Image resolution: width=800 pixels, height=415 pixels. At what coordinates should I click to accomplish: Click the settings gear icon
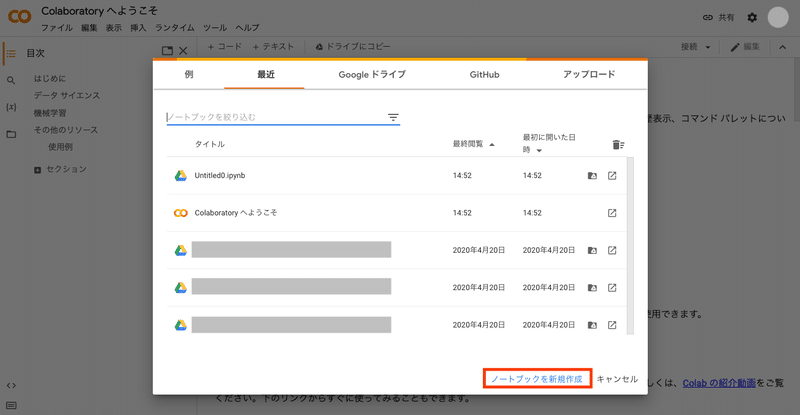(752, 17)
